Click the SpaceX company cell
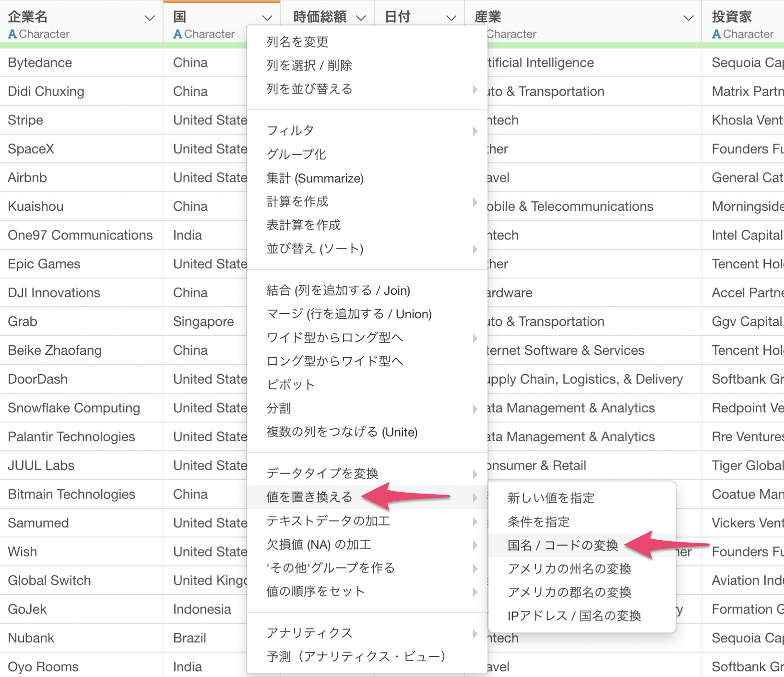 pyautogui.click(x=82, y=149)
